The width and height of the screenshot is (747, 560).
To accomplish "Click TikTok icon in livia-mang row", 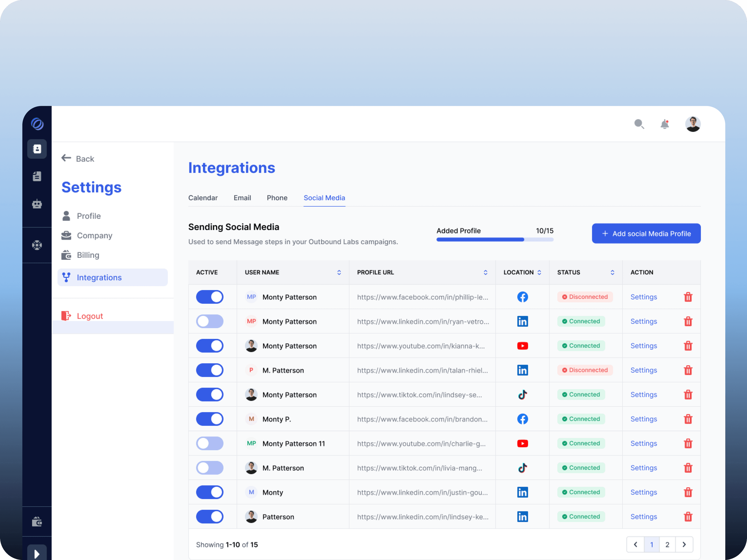I will point(523,468).
